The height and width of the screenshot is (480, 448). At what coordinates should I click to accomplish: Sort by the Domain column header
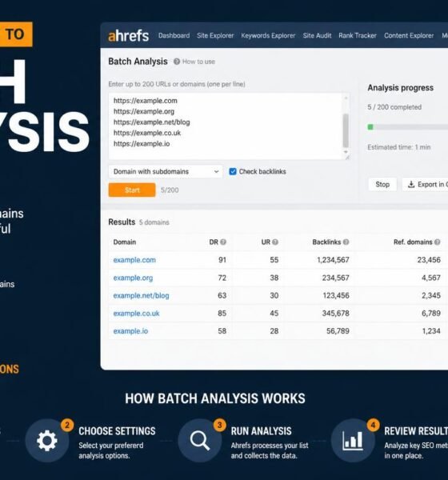pos(124,242)
